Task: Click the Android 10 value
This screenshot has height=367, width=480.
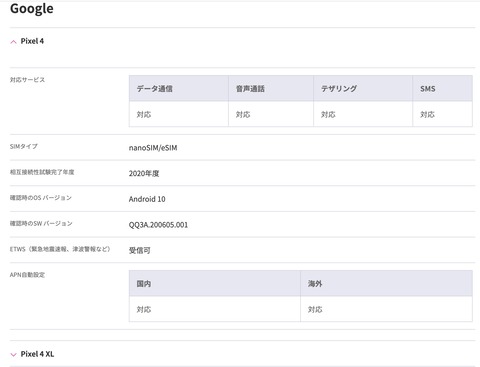Action: (x=147, y=199)
